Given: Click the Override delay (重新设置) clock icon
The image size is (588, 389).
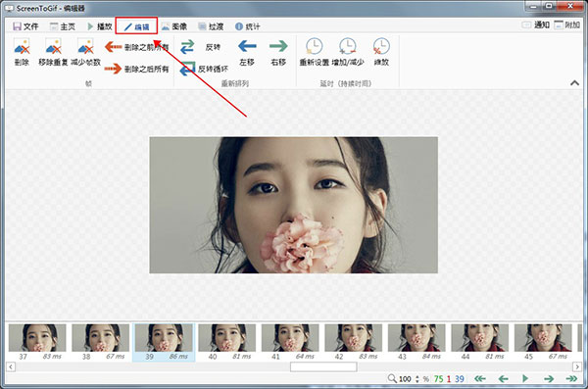Looking at the screenshot, I should pyautogui.click(x=315, y=46).
